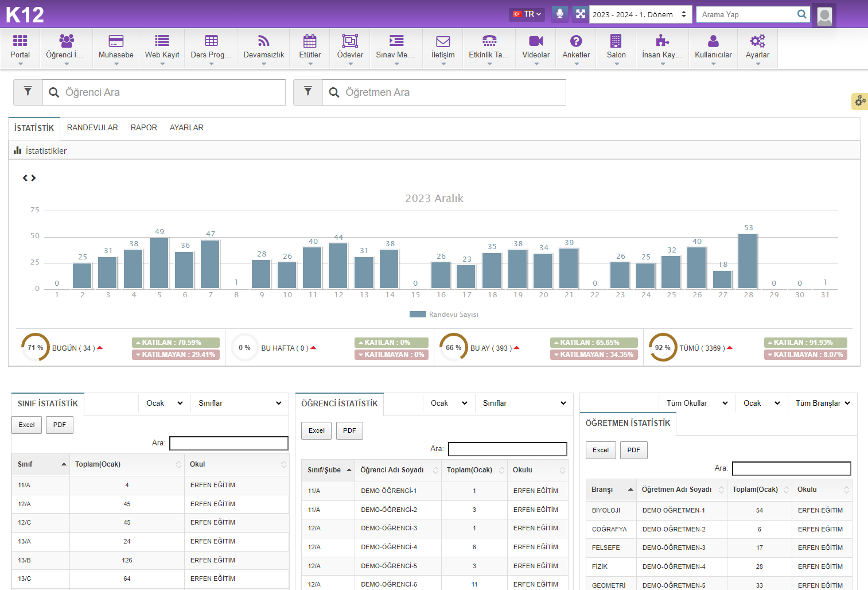Open the Sınıflar dropdown in Sınıf İstatistik
868x590 pixels.
tap(240, 403)
